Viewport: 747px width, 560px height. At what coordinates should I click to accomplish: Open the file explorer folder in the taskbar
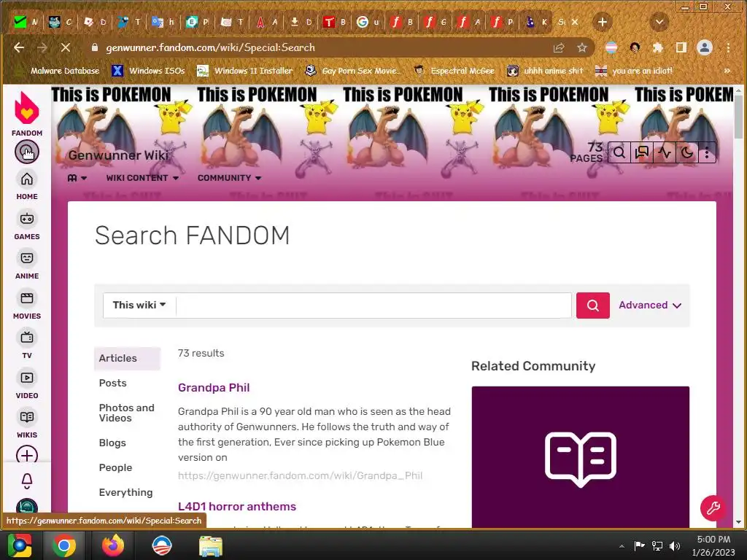210,546
